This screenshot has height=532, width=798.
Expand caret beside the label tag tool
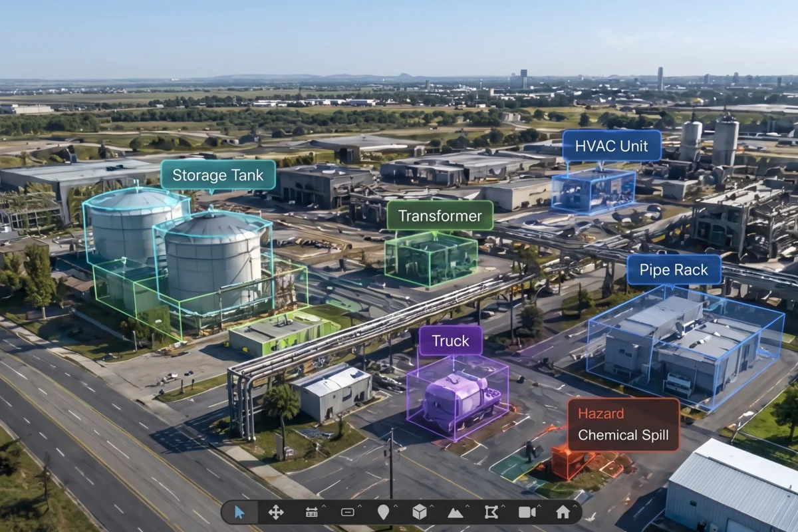click(x=360, y=507)
